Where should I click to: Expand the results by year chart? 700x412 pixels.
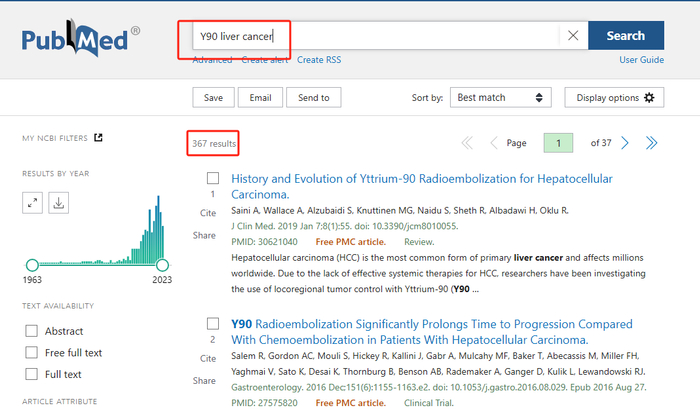33,203
